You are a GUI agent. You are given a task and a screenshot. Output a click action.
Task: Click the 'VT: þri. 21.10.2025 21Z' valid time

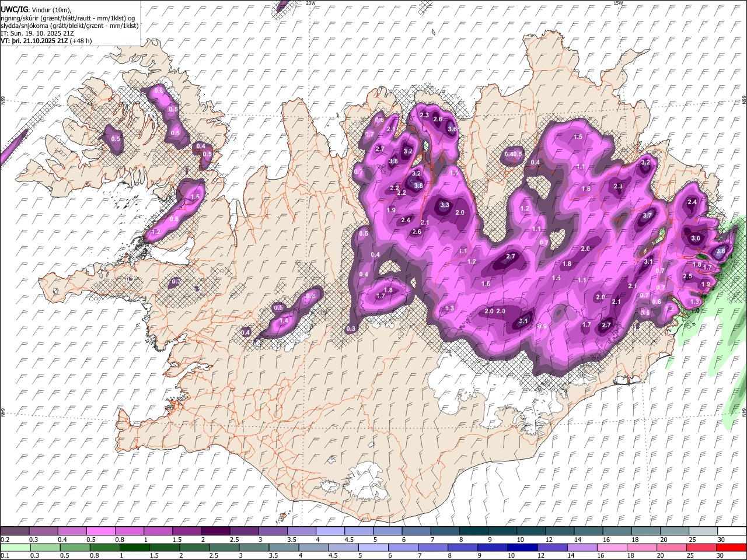(34, 41)
